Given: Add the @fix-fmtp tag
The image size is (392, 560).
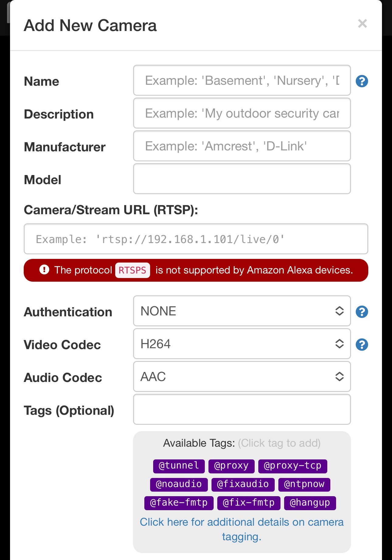Looking at the screenshot, I should coord(249,503).
